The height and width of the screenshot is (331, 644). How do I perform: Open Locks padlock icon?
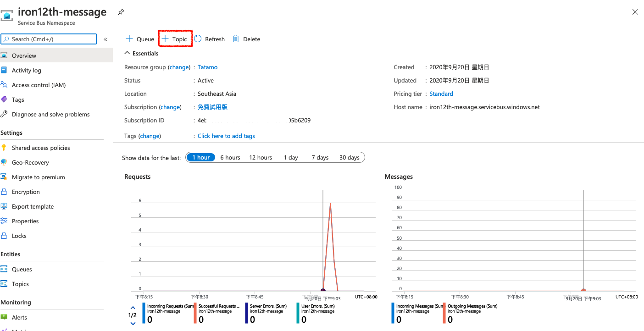coord(4,236)
